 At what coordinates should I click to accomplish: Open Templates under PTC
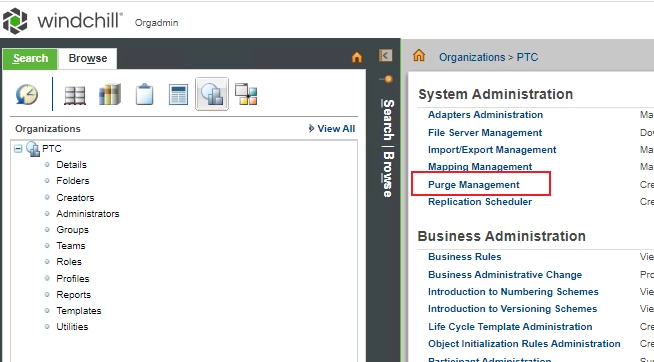coord(78,311)
